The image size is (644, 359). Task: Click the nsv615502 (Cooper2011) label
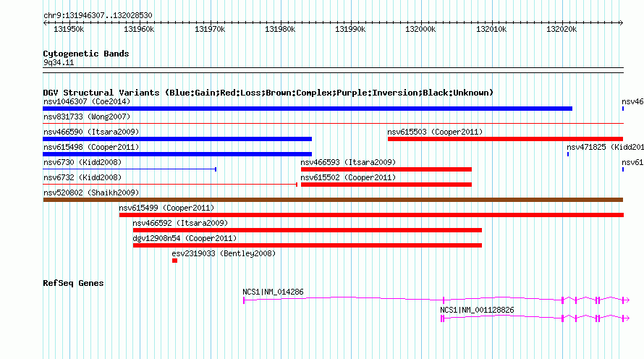[x=348, y=177]
